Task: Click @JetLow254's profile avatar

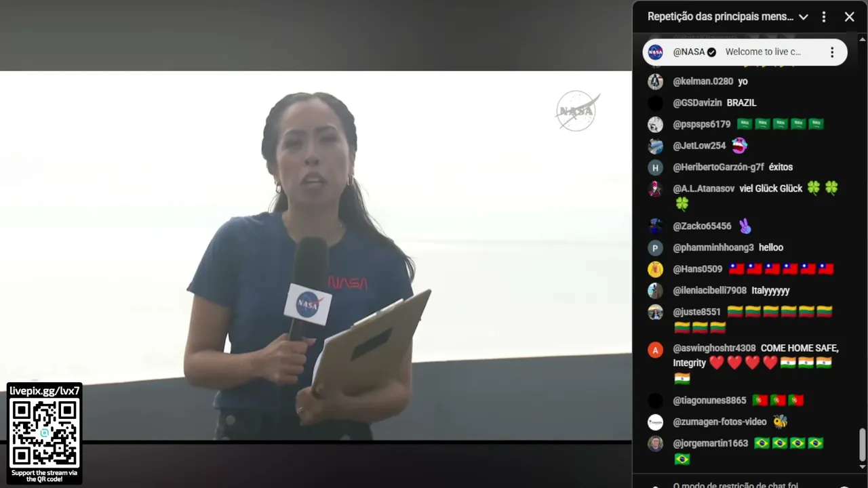Action: (x=655, y=146)
